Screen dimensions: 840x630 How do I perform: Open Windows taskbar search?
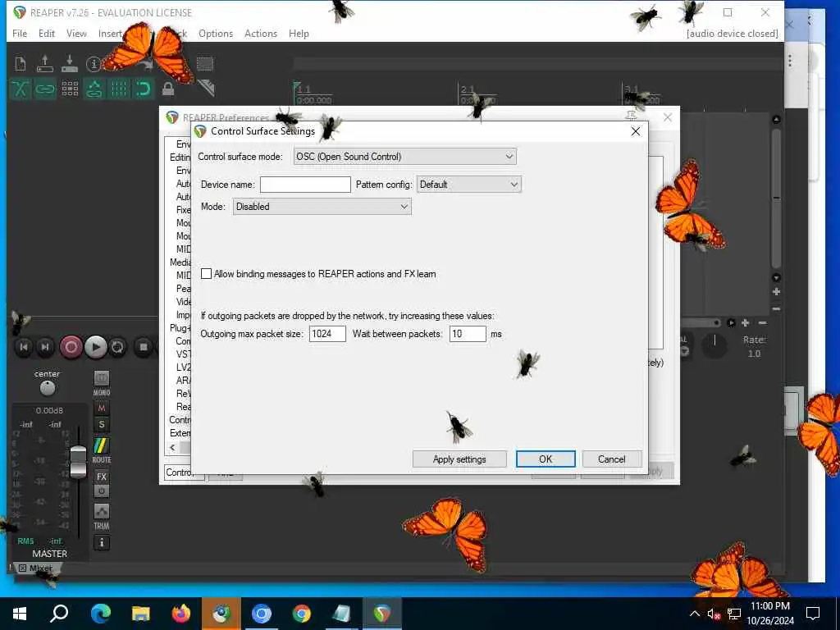click(59, 614)
